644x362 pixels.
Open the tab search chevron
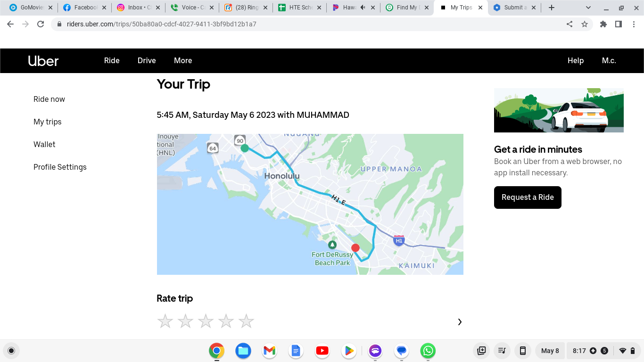[587, 8]
